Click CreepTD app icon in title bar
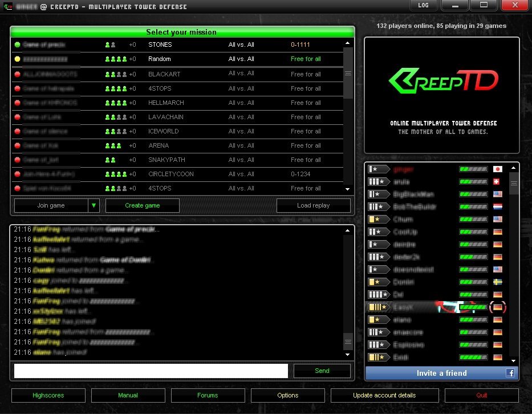The width and height of the screenshot is (532, 414). click(x=7, y=6)
